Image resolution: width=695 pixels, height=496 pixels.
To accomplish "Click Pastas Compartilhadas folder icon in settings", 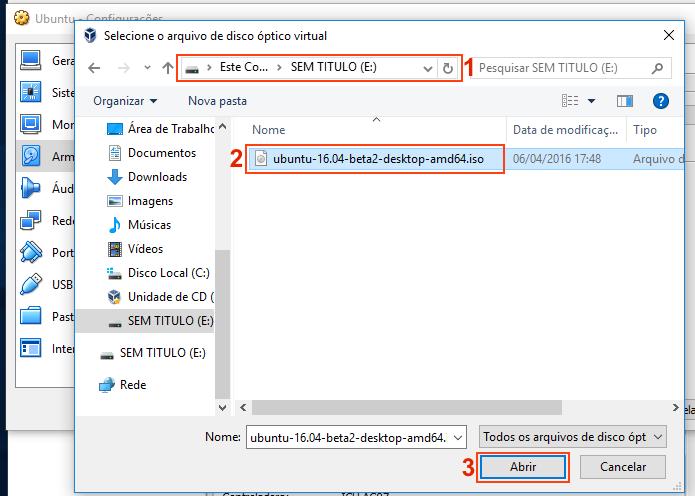I will point(31,316).
